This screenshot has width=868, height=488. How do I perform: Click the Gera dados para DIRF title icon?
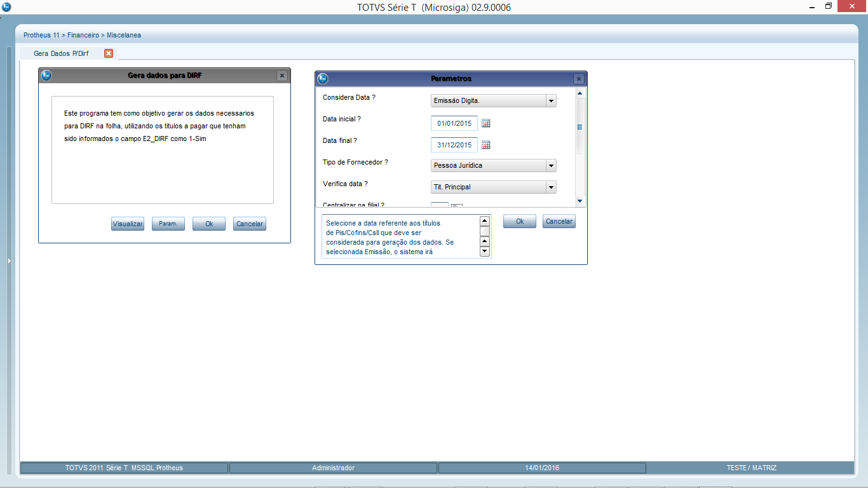46,76
